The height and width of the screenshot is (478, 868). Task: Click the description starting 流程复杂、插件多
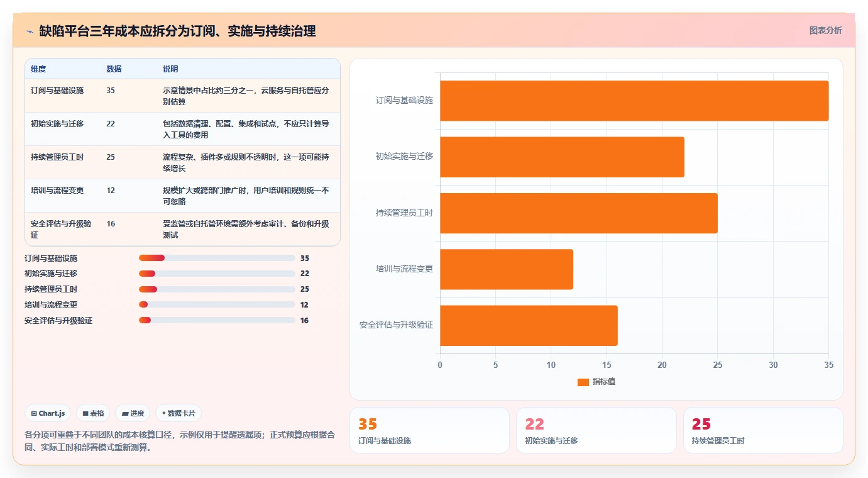pos(246,162)
